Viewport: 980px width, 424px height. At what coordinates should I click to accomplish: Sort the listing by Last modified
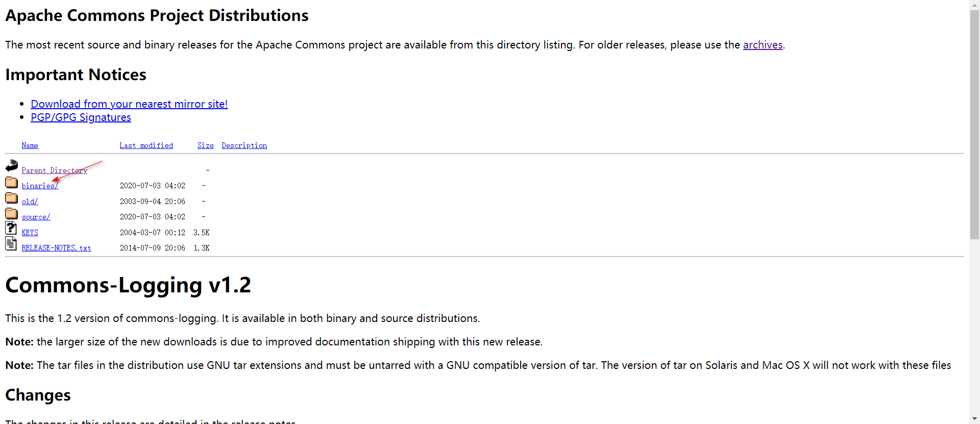point(146,145)
